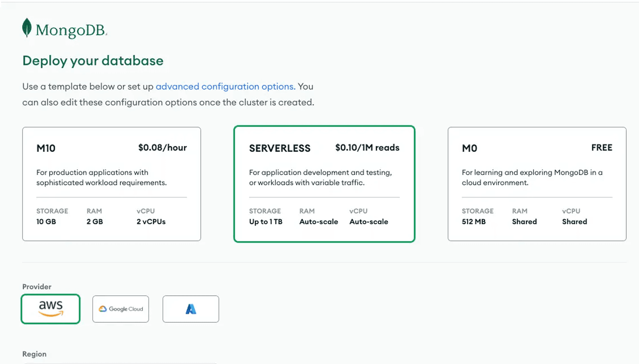Click the $0.08/hour price text
This screenshot has width=639, height=364.
pyautogui.click(x=162, y=148)
